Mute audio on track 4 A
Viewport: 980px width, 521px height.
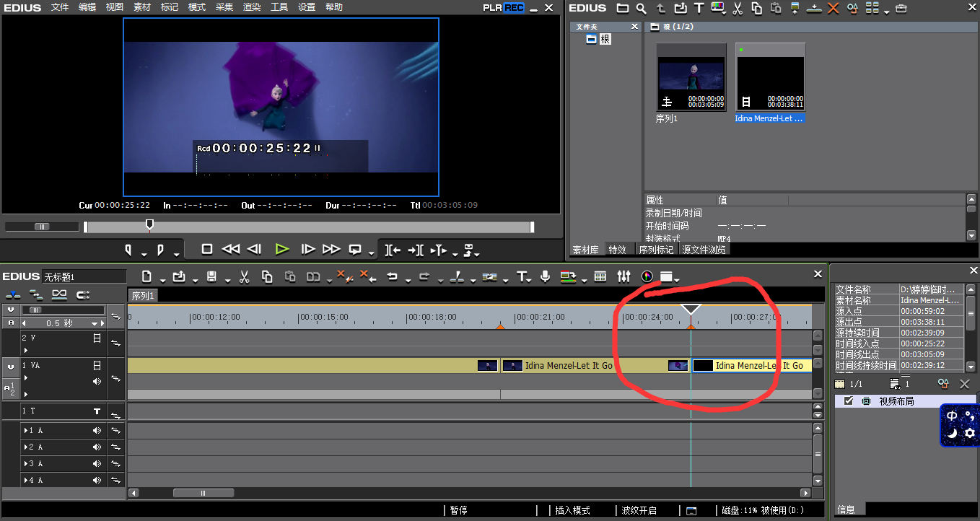click(97, 480)
